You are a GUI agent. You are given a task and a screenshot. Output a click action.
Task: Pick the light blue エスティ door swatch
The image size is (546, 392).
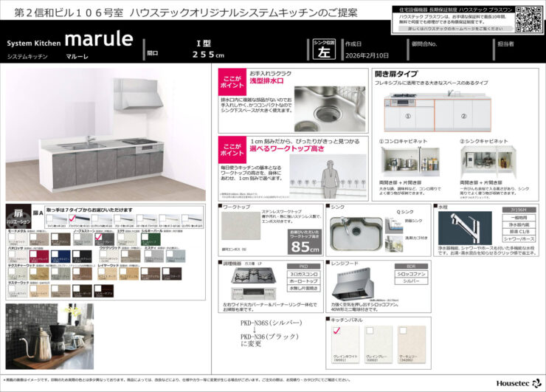pyautogui.click(x=176, y=256)
